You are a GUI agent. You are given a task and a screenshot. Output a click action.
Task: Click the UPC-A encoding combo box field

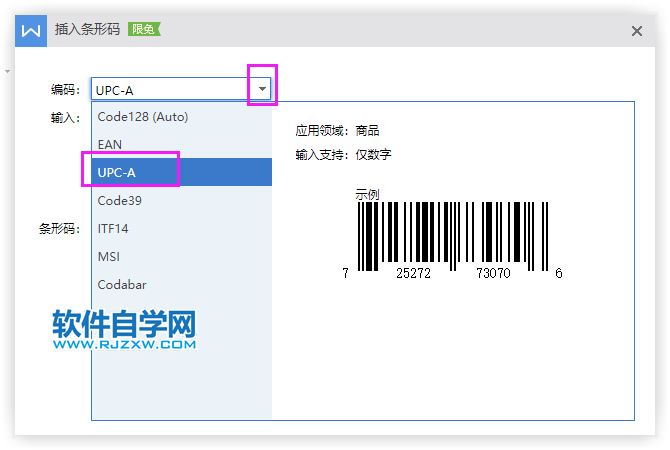point(181,89)
